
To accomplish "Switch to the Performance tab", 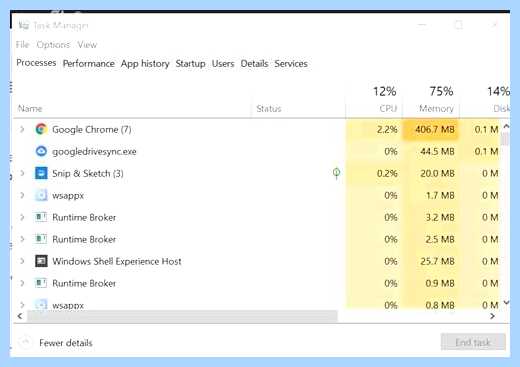I will [89, 63].
